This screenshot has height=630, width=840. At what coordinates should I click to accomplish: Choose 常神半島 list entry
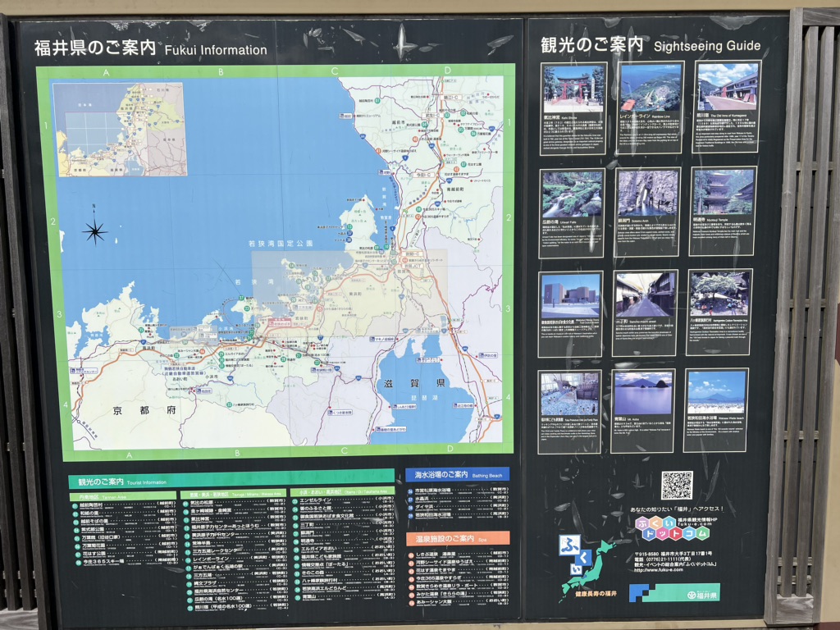235,544
